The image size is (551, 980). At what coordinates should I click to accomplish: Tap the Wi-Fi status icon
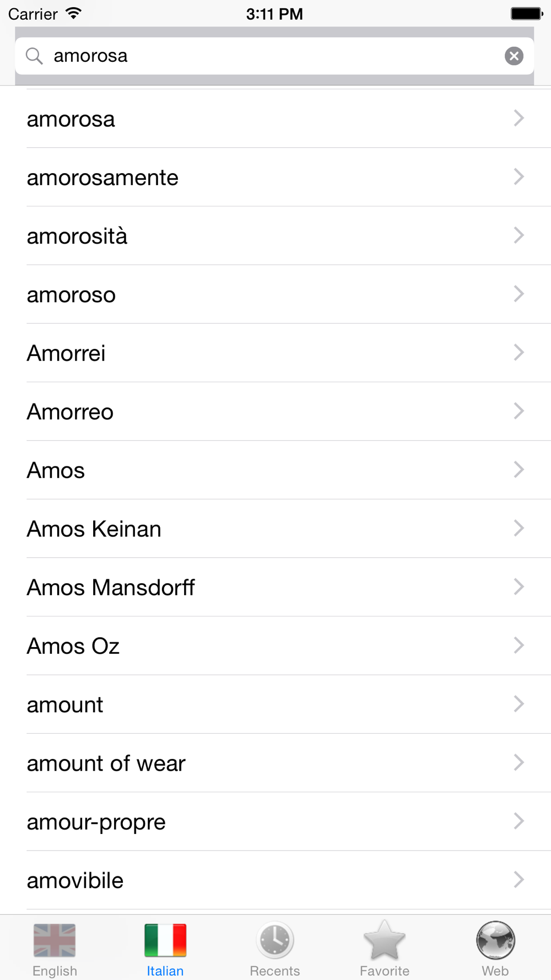73,13
